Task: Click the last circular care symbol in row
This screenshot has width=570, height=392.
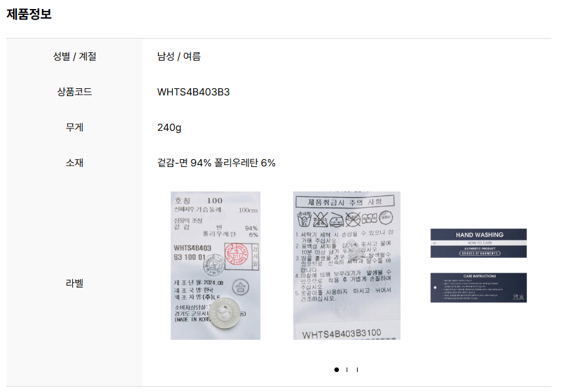Action: [385, 217]
